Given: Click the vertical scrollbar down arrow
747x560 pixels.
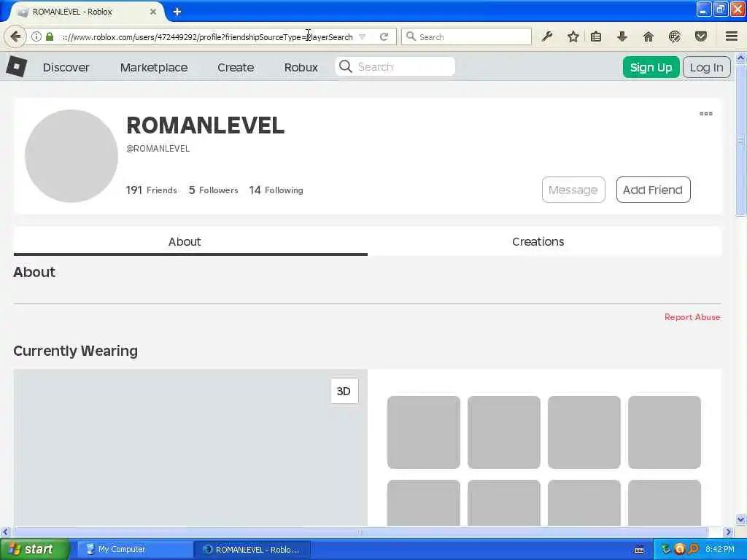Looking at the screenshot, I should [x=741, y=519].
